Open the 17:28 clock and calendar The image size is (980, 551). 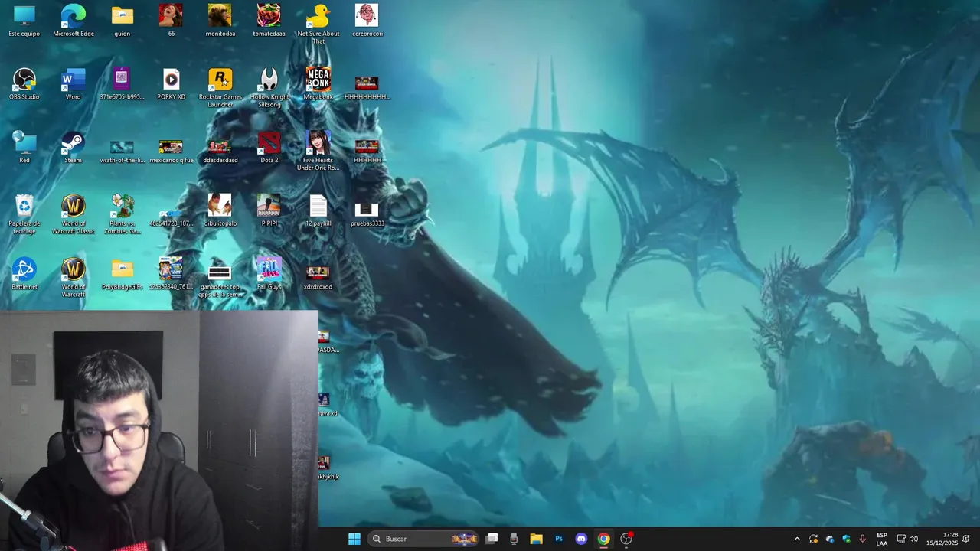tap(942, 539)
